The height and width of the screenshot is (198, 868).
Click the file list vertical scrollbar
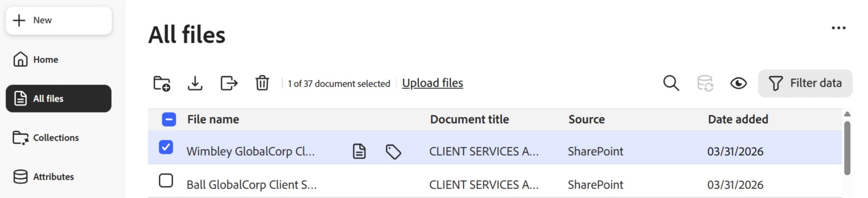(x=847, y=148)
